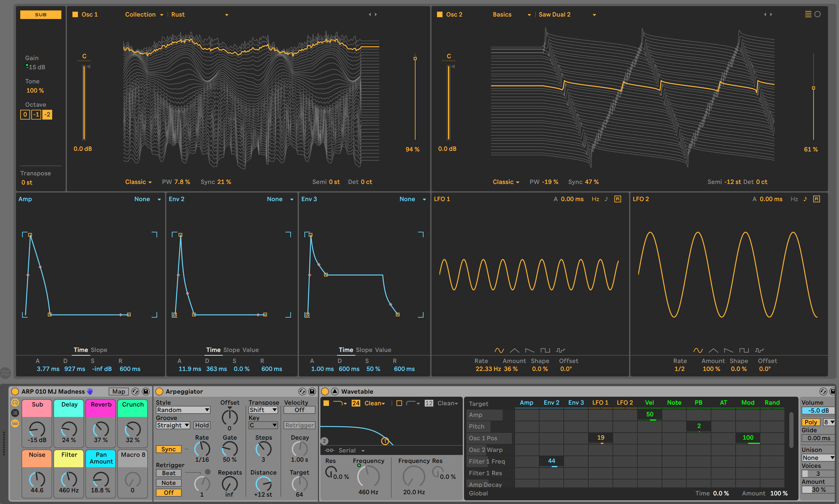Toggle the Osc 1 on/off square
This screenshot has width=839, height=504.
click(x=75, y=14)
